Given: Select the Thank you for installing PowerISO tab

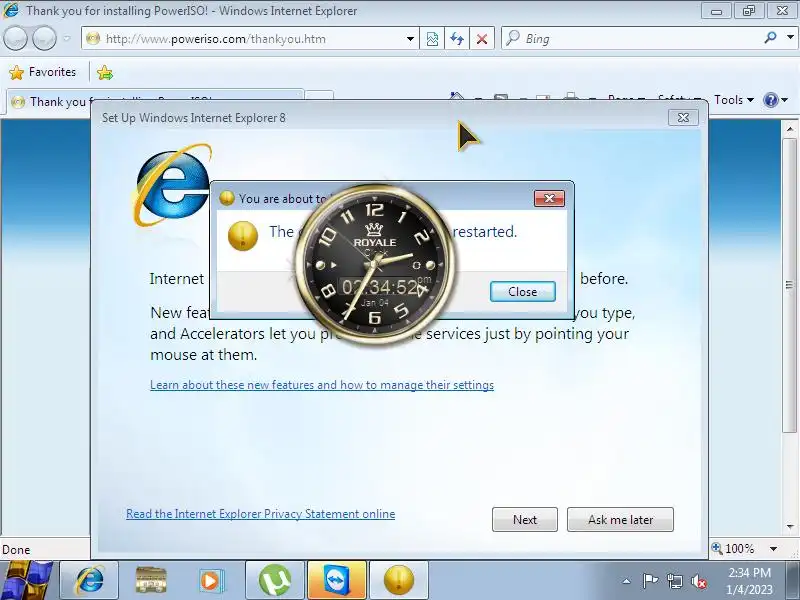Looking at the screenshot, I should point(155,102).
